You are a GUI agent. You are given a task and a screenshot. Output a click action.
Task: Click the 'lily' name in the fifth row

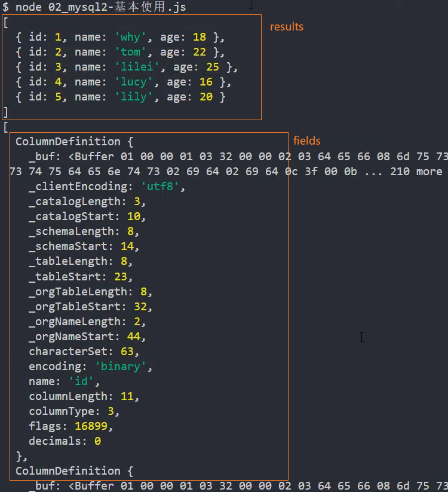click(x=134, y=97)
